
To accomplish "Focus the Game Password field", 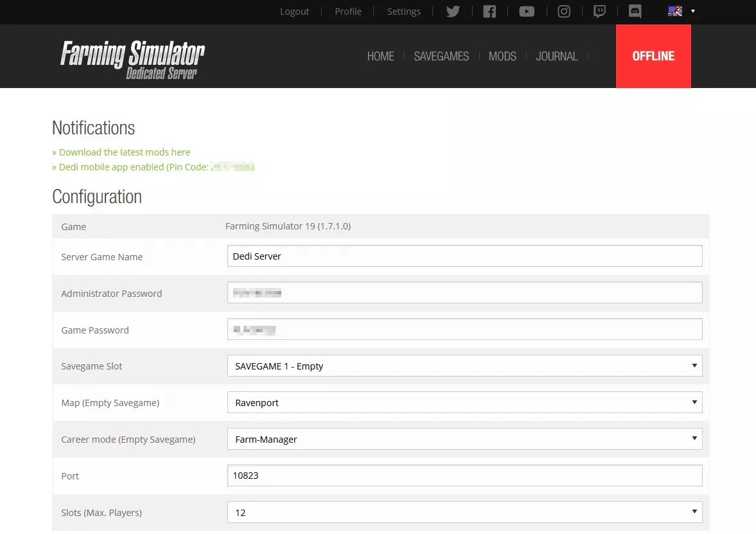I will (x=465, y=329).
